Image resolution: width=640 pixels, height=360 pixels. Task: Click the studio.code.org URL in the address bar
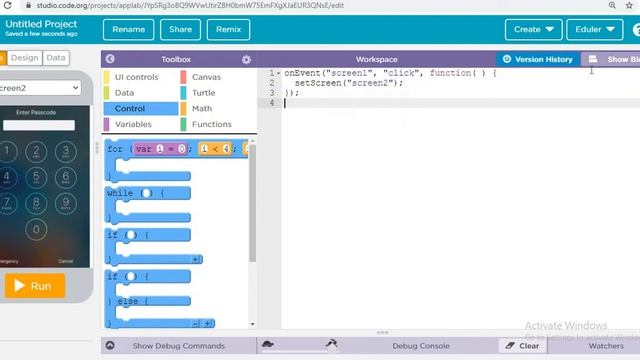[190, 6]
